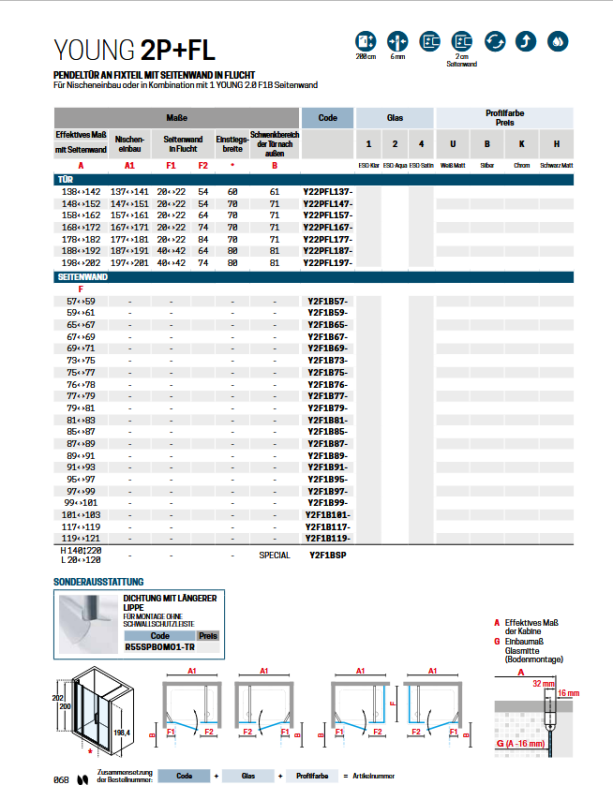Click profile color header K

[522, 144]
